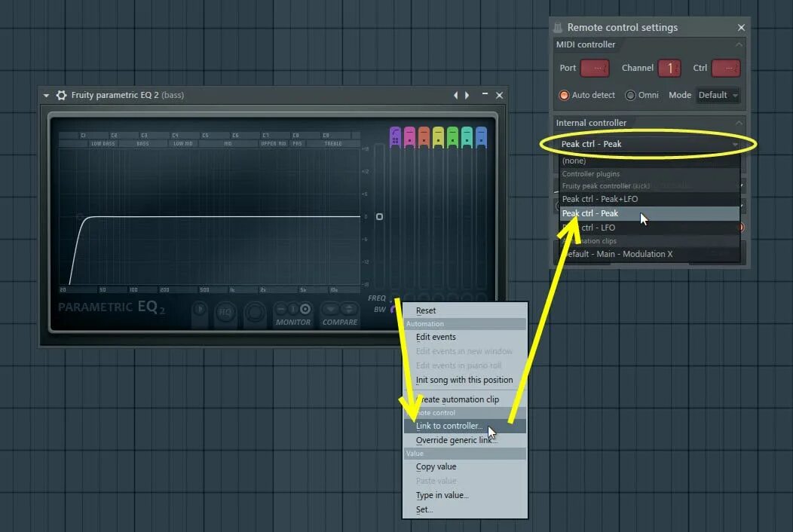
Task: Open the Mode Default dropdown
Action: click(718, 95)
